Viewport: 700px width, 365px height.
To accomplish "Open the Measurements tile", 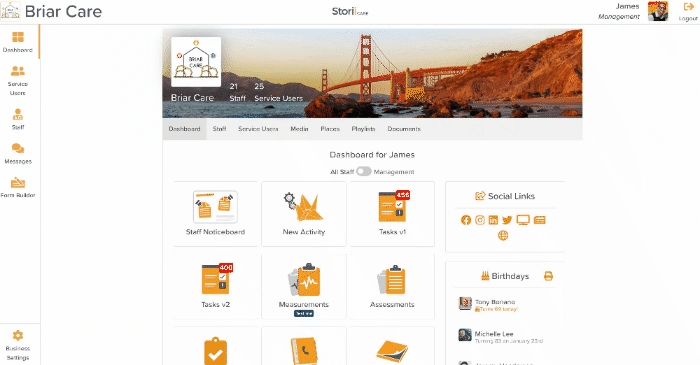I will coord(304,287).
